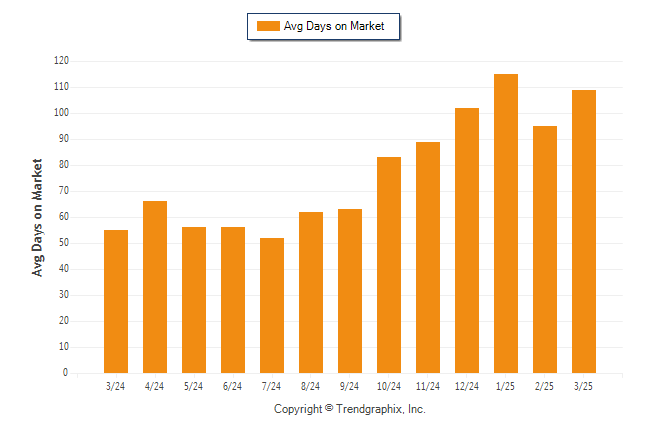Click the 1/25 x-axis label
The width and height of the screenshot is (646, 434).
point(506,386)
